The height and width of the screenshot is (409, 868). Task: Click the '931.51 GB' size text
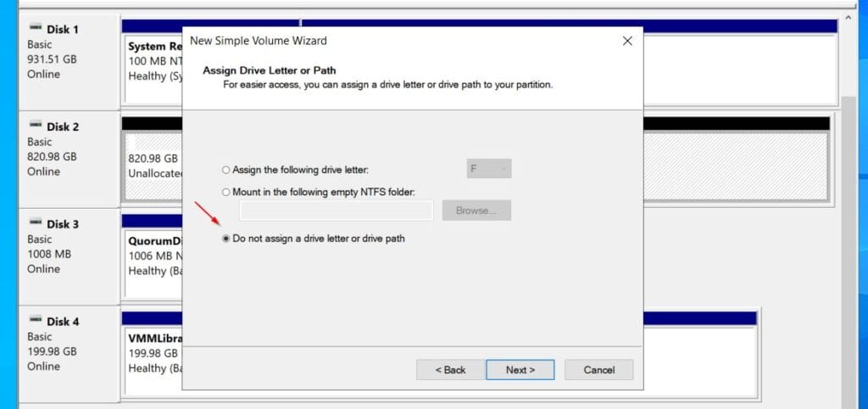coord(52,59)
